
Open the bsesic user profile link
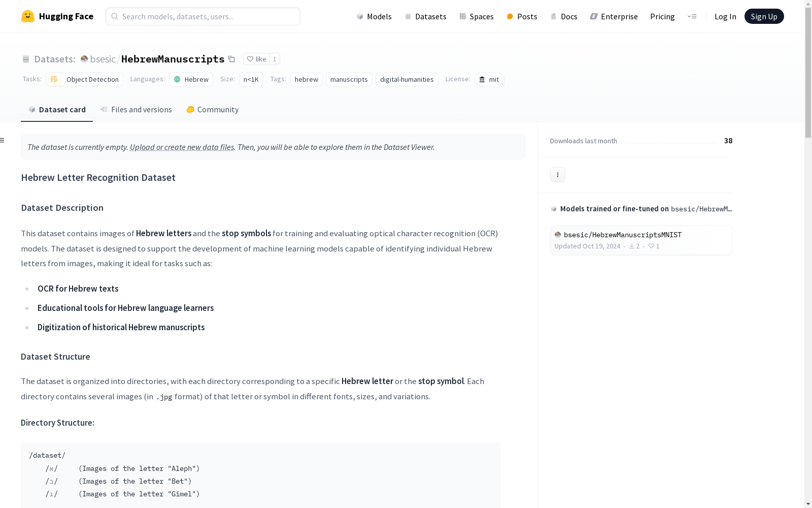tap(103, 59)
